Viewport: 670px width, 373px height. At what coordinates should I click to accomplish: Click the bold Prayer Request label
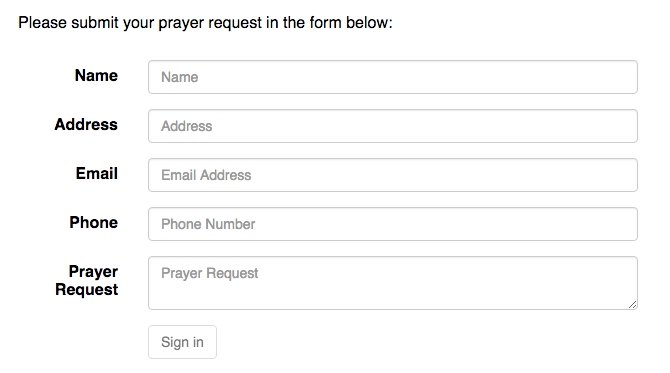[87, 280]
